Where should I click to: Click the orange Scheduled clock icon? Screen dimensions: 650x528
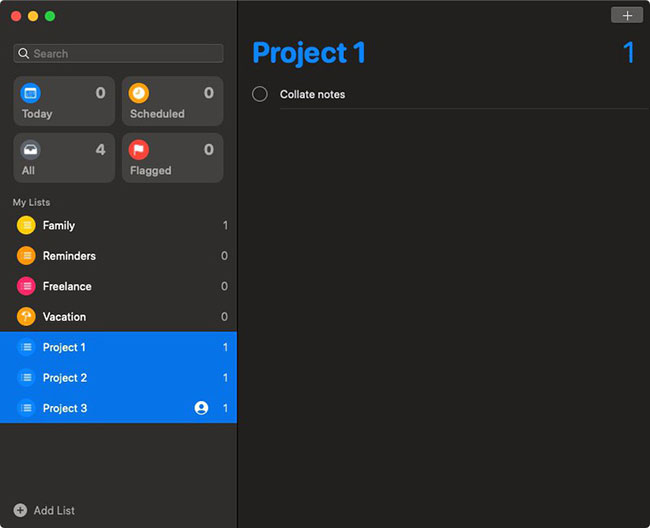[138, 93]
